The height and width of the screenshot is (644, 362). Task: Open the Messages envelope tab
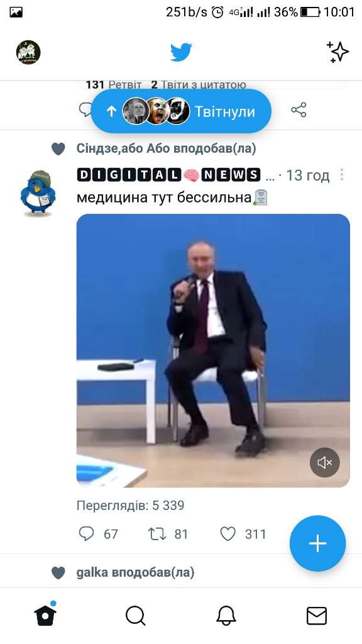coord(317,616)
